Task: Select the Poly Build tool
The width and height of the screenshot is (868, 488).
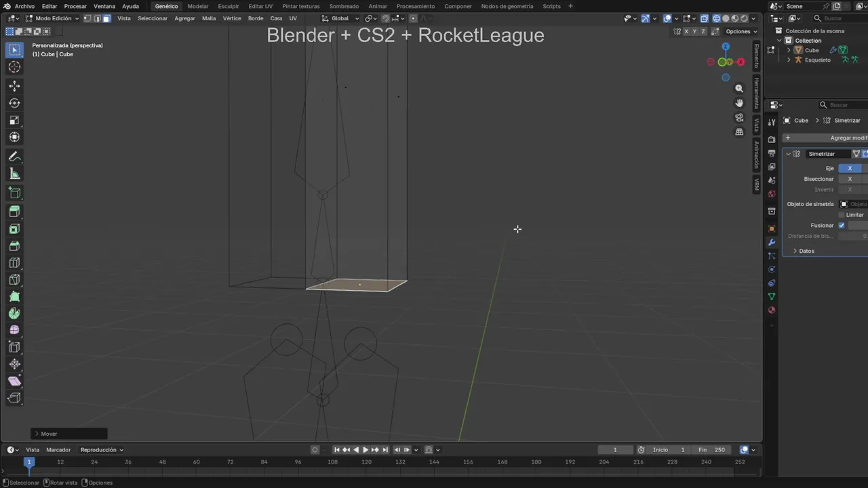Action: [14, 296]
